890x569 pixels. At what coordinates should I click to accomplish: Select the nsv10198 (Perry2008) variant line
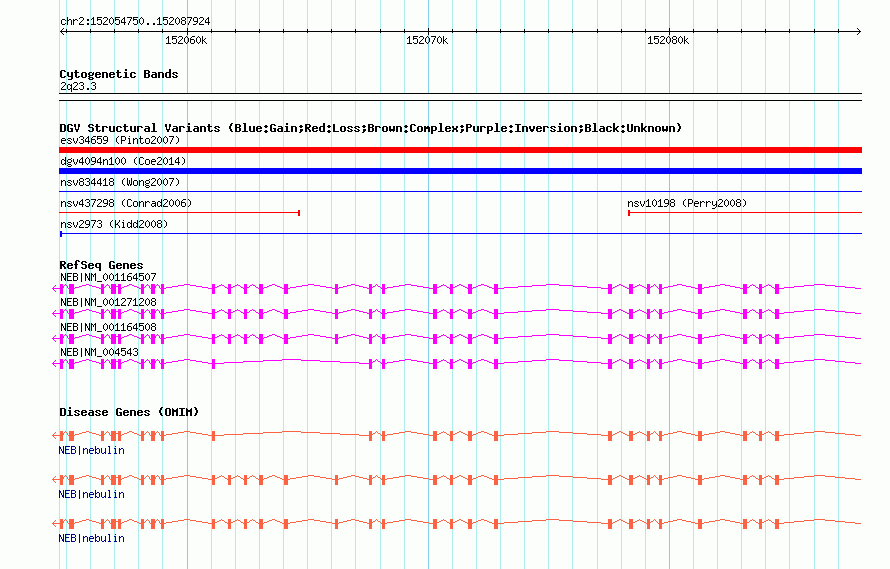(745, 213)
